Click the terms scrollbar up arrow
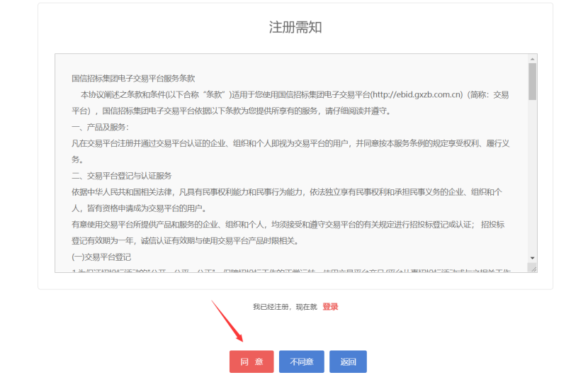Image resolution: width=588 pixels, height=392 pixels. tap(532, 59)
